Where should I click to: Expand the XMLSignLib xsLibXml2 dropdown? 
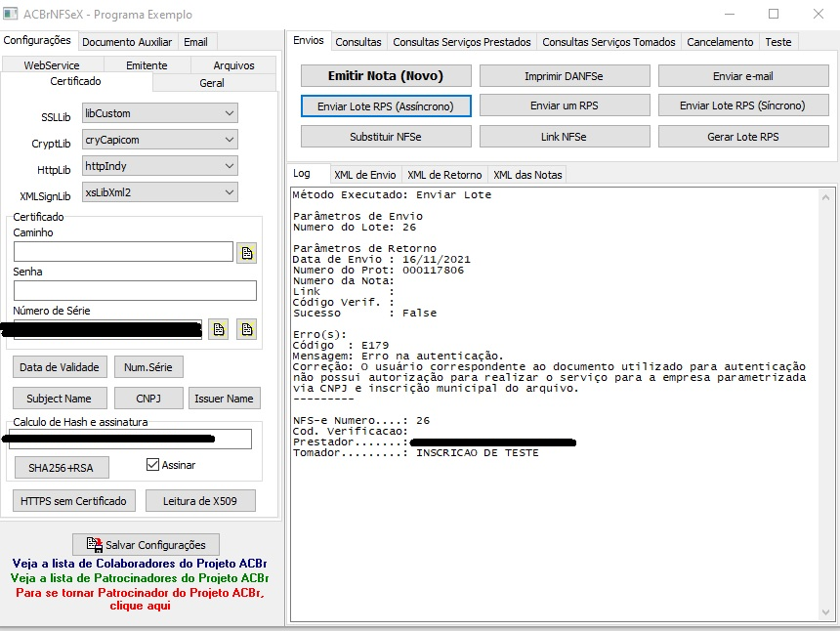point(159,192)
